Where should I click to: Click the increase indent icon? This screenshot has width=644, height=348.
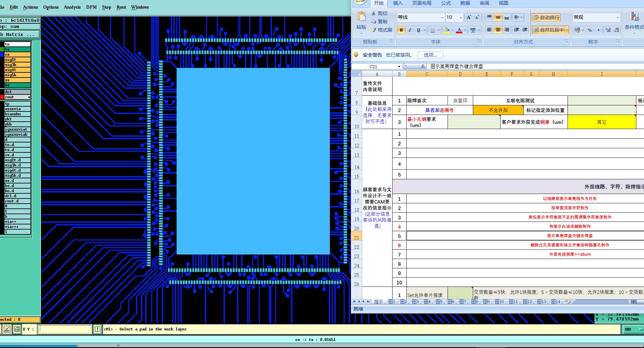[x=525, y=30]
